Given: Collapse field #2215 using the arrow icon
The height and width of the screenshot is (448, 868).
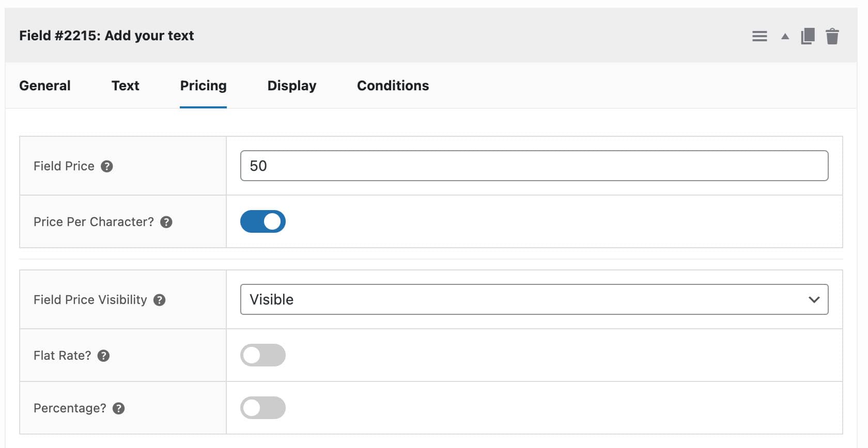Looking at the screenshot, I should (784, 36).
